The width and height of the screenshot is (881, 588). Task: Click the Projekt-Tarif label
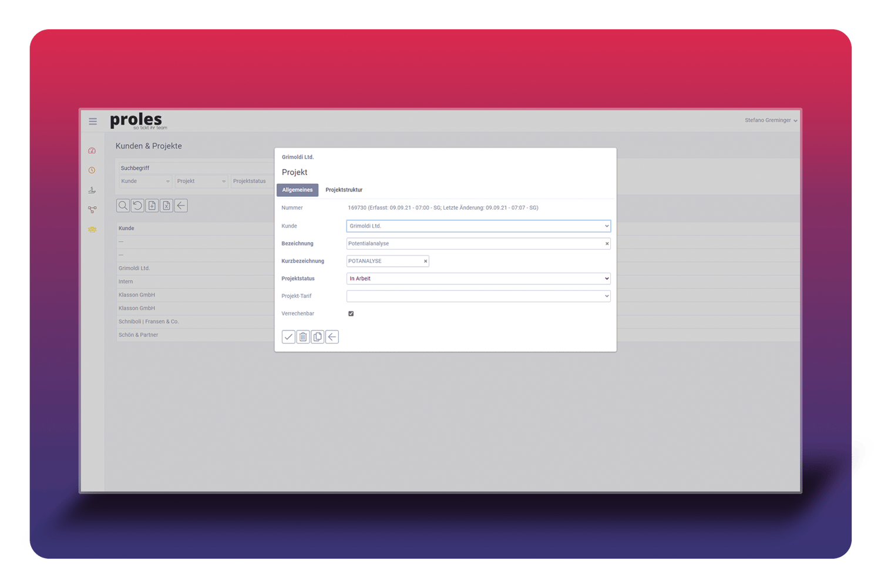pyautogui.click(x=297, y=296)
